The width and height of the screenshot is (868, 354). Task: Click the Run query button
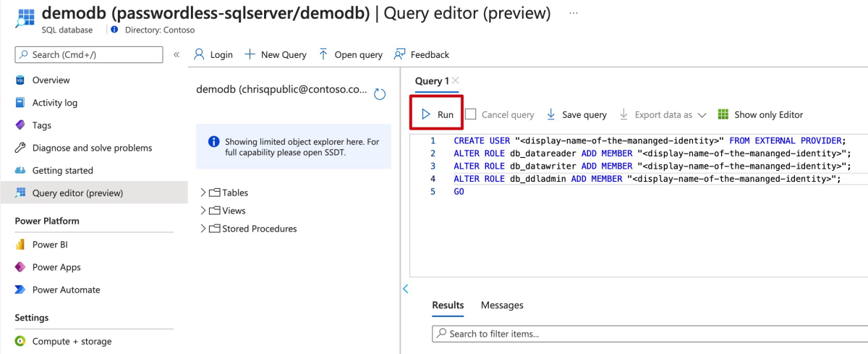(x=437, y=114)
